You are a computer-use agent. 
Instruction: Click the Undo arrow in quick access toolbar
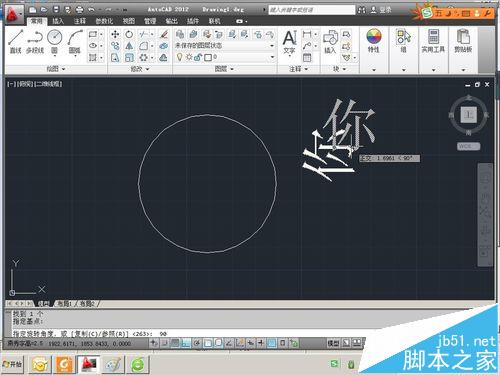(x=91, y=10)
